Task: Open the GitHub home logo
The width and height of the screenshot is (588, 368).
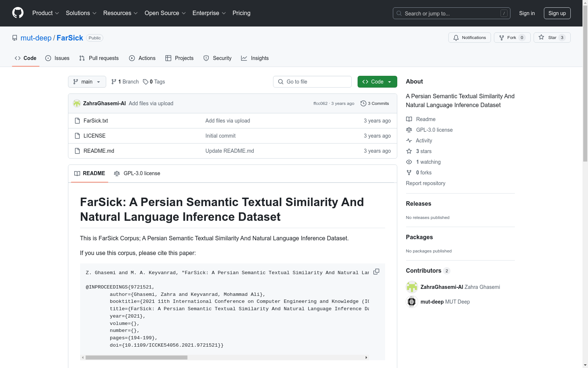Action: pos(18,13)
